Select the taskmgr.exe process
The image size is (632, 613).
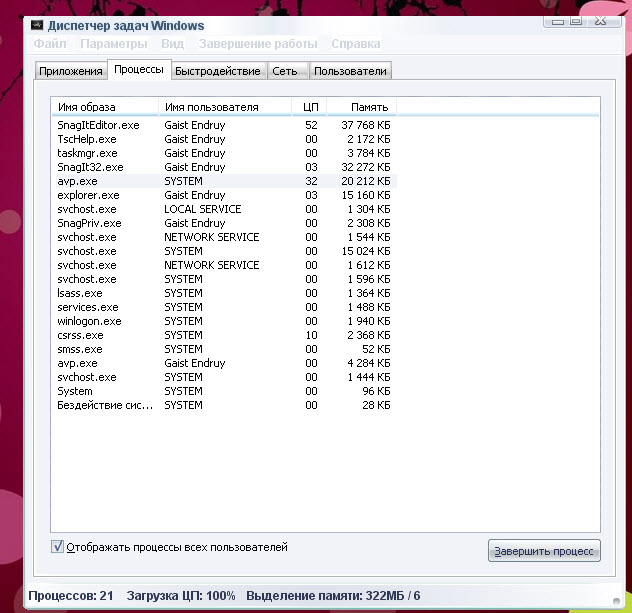224,153
